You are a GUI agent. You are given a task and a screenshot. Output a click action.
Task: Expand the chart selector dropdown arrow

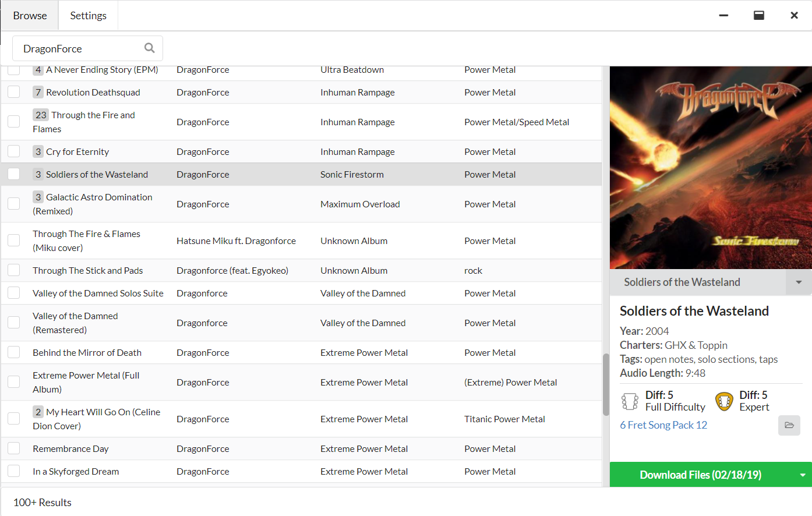799,282
